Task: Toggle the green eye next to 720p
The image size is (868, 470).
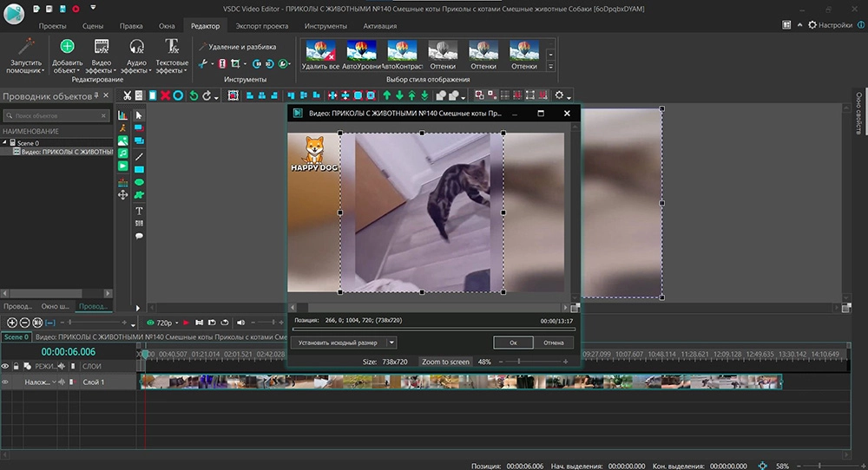Action: (150, 323)
